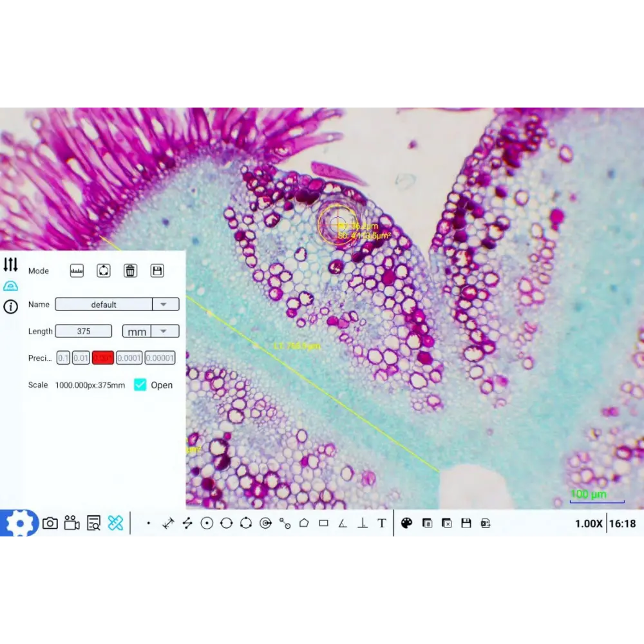Image resolution: width=644 pixels, height=644 pixels.
Task: Open the settings gear menu
Action: (x=19, y=524)
